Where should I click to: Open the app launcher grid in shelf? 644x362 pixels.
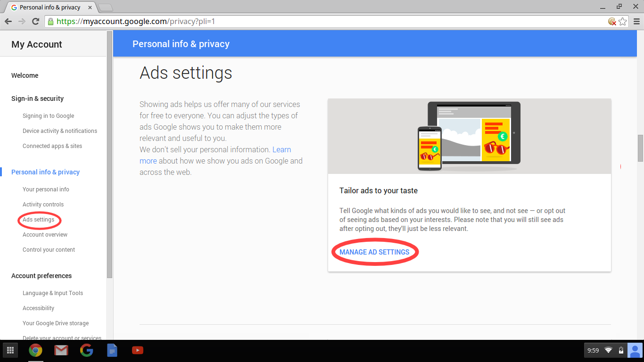(x=10, y=350)
